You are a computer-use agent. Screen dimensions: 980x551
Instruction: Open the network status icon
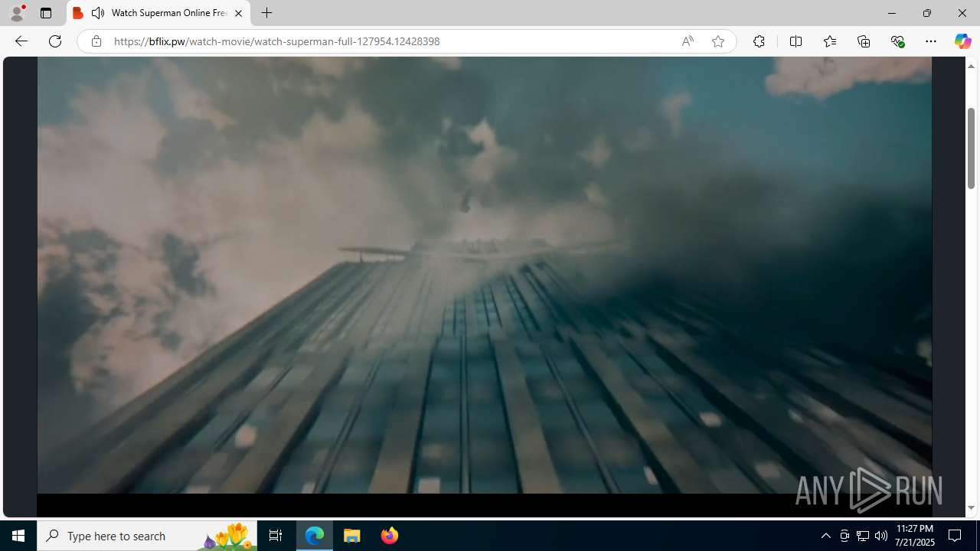click(863, 536)
